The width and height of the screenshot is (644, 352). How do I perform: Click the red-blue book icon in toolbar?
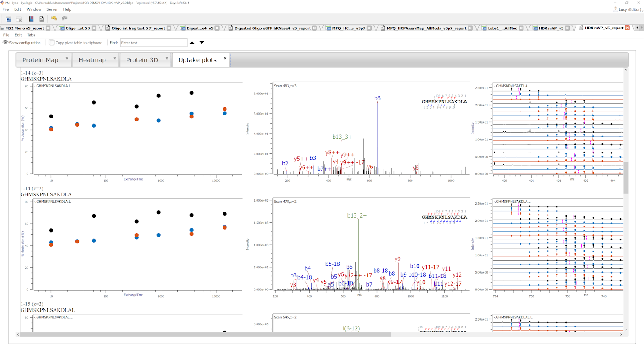(31, 19)
